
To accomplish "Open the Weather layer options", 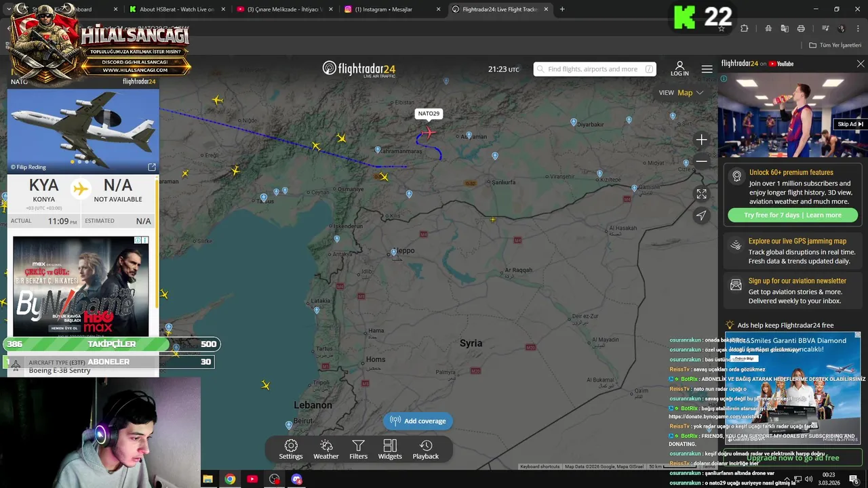I will (325, 449).
